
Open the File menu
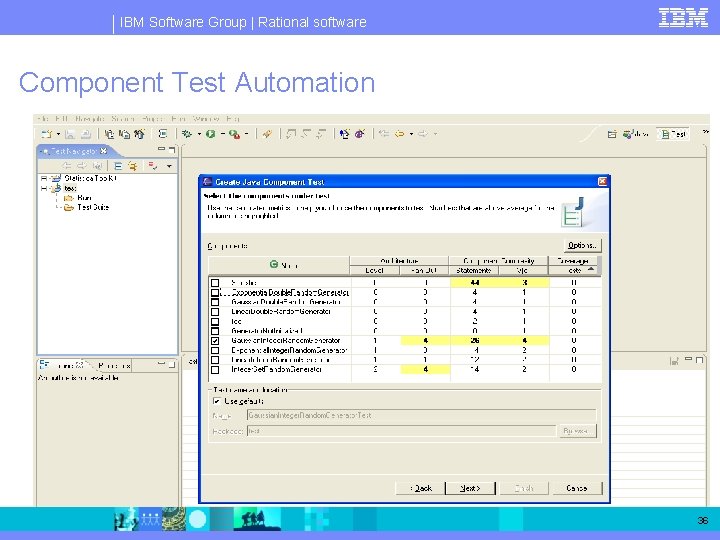point(43,119)
